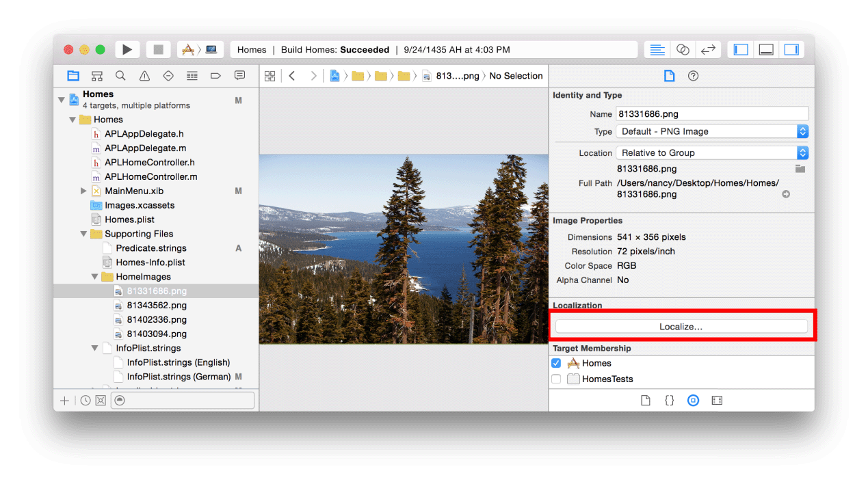Viewport: 868px width, 484px height.
Task: Show the Breakpoint navigator
Action: 215,76
